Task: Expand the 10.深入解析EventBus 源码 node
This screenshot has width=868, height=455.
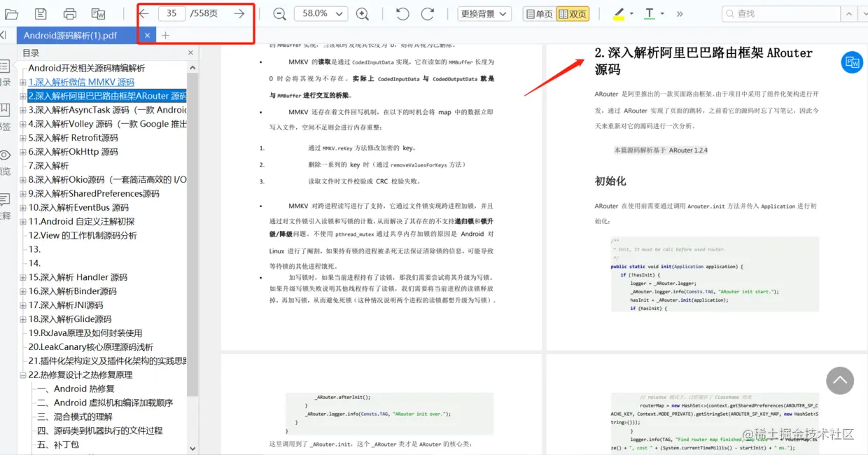Action: (23, 208)
